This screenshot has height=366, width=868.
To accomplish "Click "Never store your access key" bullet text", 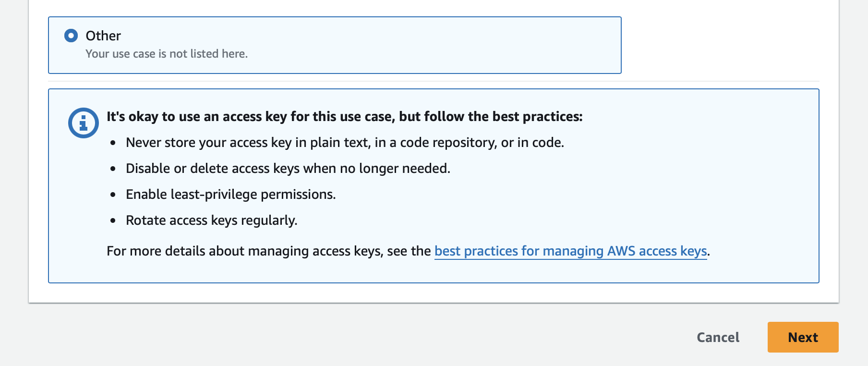I will tap(345, 143).
